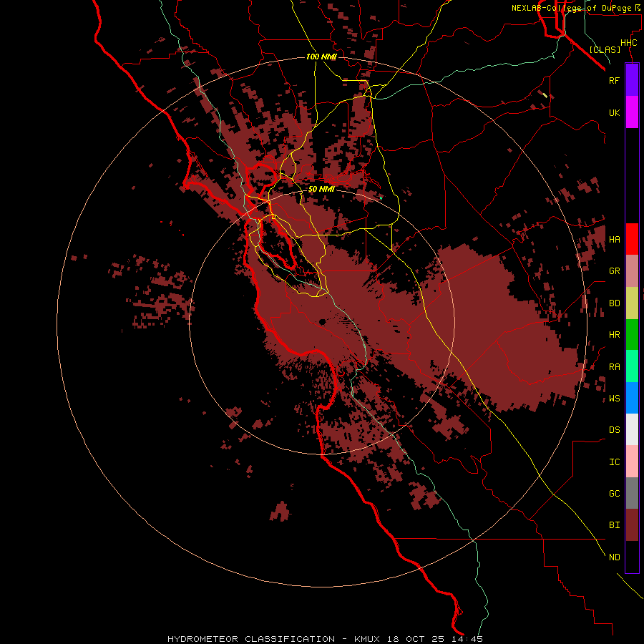The image size is (644, 644).
Task: Click the 50 NMI range ring label
Action: [x=321, y=189]
